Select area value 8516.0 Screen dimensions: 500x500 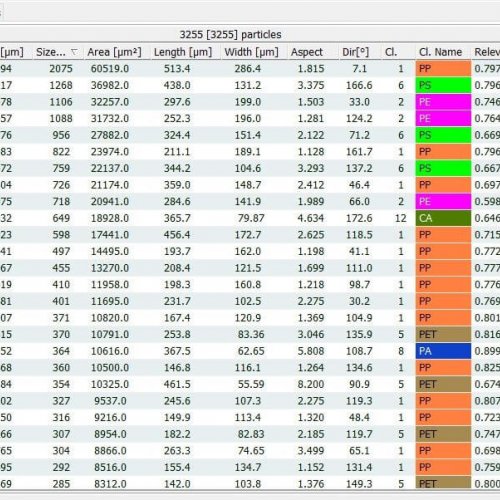(x=110, y=467)
